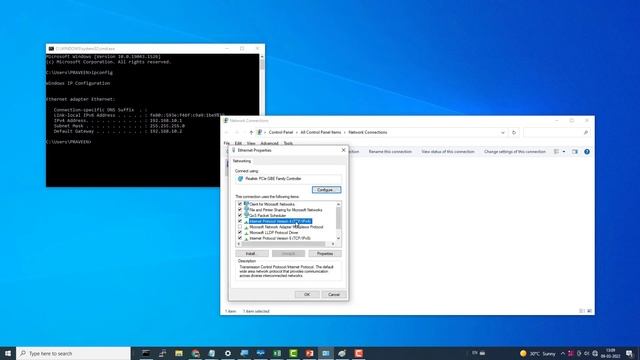Open Chrome from the taskbar

click(196, 353)
